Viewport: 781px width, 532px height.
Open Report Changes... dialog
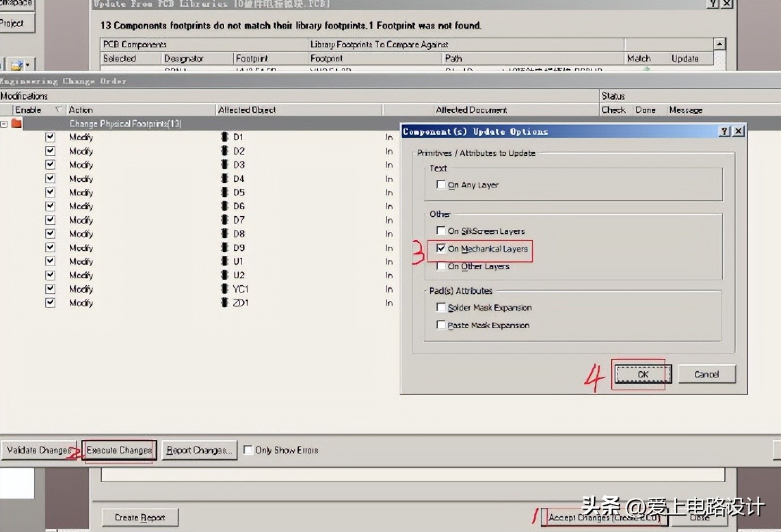coord(199,451)
